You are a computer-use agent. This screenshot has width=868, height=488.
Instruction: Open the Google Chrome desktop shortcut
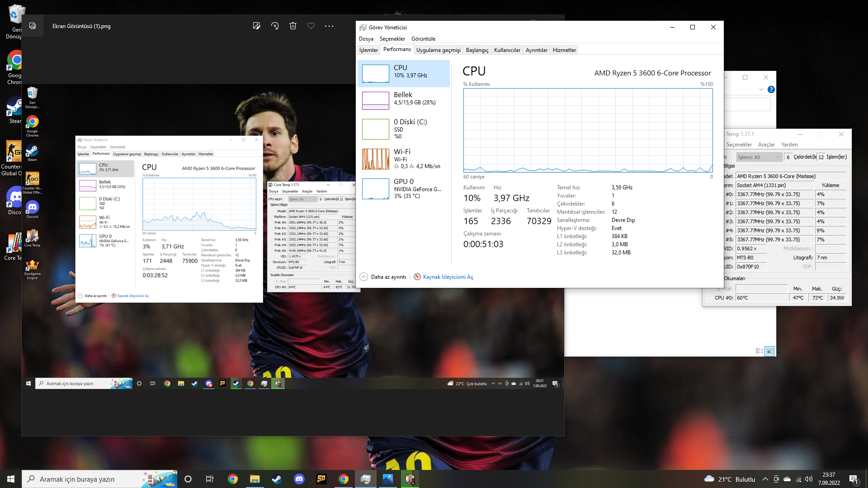[14, 68]
